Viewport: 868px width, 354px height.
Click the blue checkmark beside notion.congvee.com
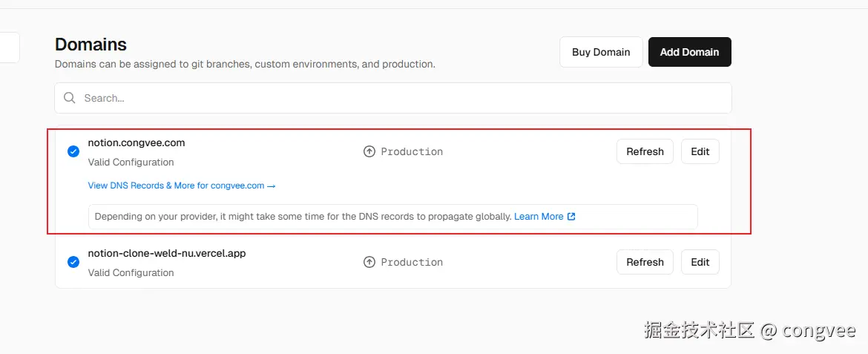(x=73, y=151)
